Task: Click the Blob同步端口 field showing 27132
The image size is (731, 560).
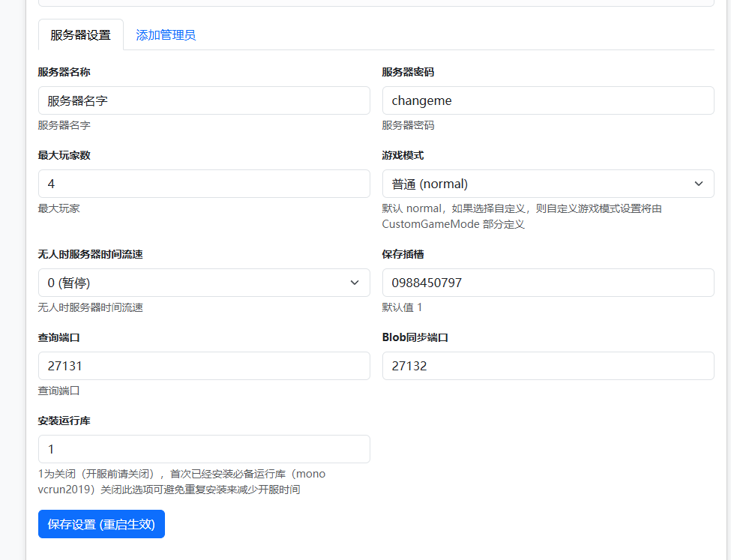Action: click(547, 366)
